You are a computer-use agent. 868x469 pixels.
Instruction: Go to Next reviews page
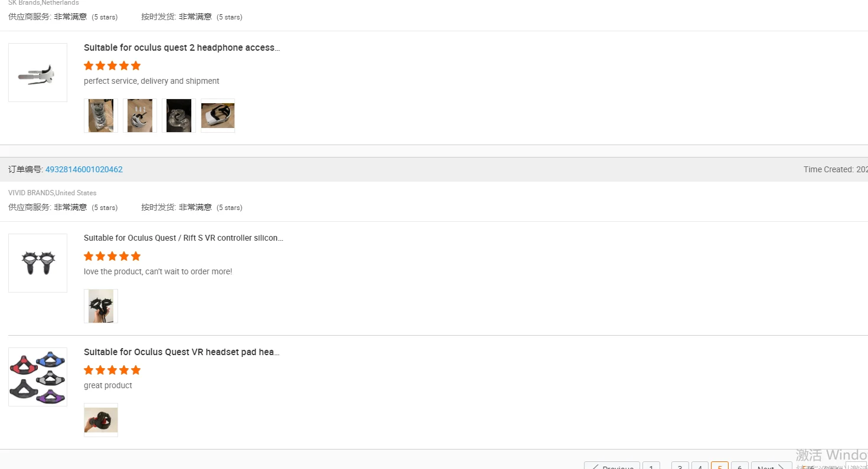pos(771,465)
